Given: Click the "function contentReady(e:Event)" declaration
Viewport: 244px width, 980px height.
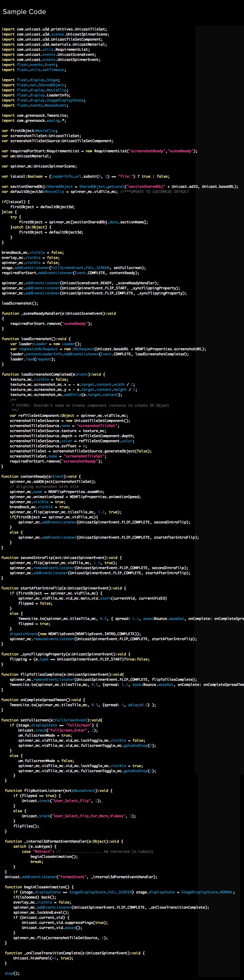Looking at the screenshot, I should click(x=41, y=477).
